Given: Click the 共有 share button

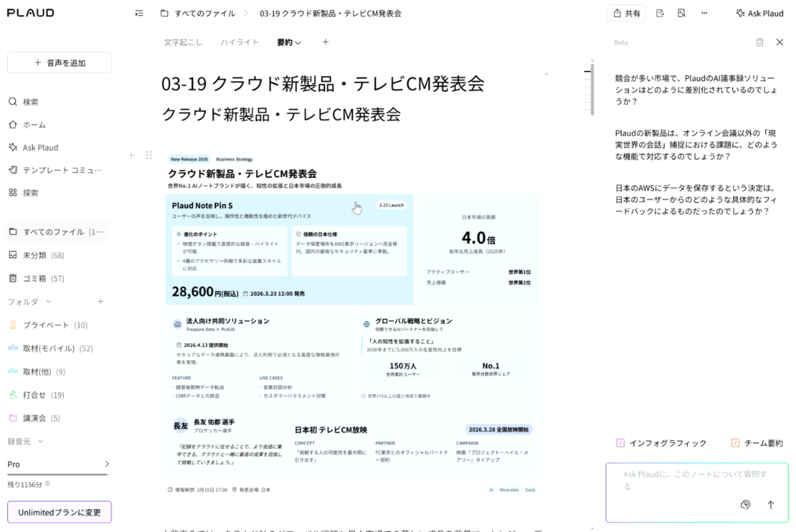Looking at the screenshot, I should 626,13.
